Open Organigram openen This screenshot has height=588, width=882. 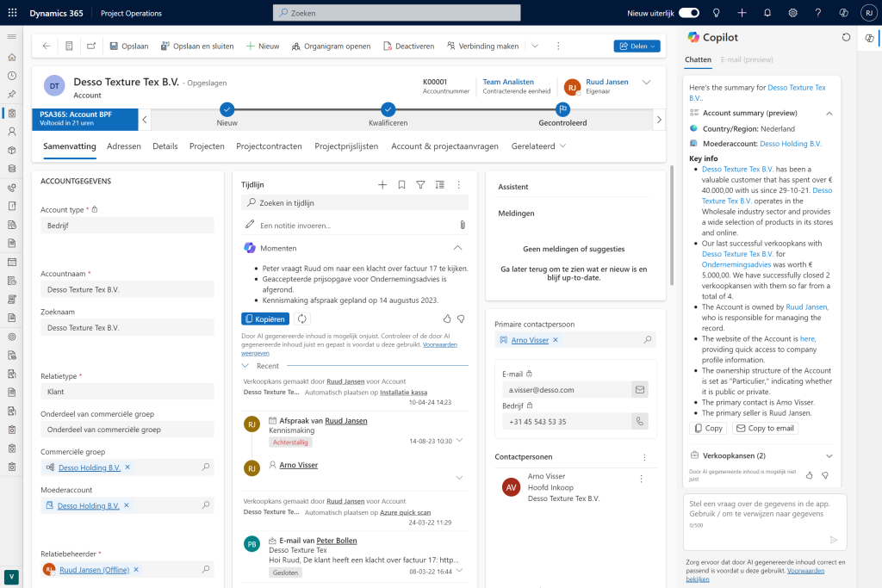[332, 46]
